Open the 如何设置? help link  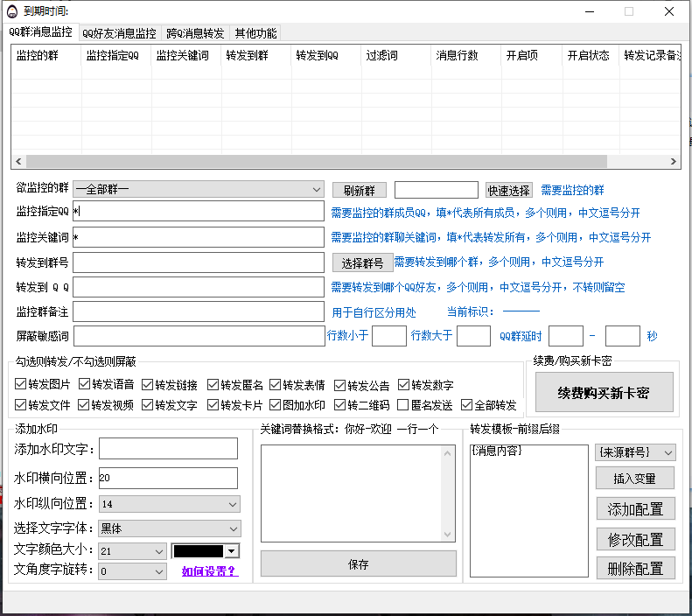(209, 571)
